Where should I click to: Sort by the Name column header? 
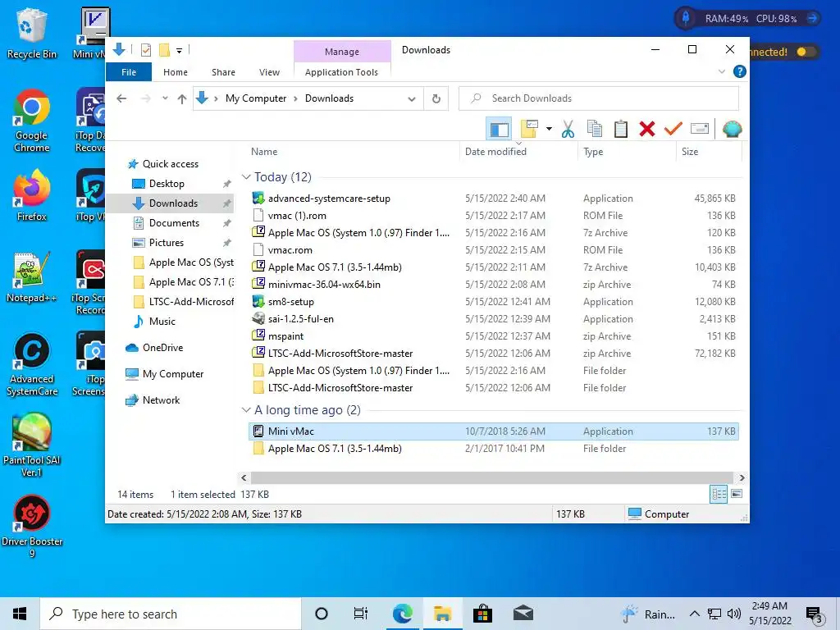(354, 152)
